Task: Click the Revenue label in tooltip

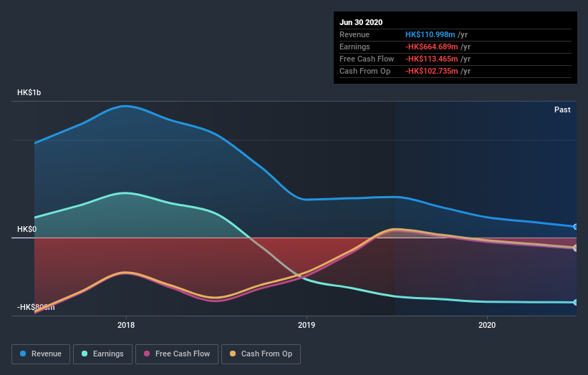Action: pyautogui.click(x=355, y=34)
